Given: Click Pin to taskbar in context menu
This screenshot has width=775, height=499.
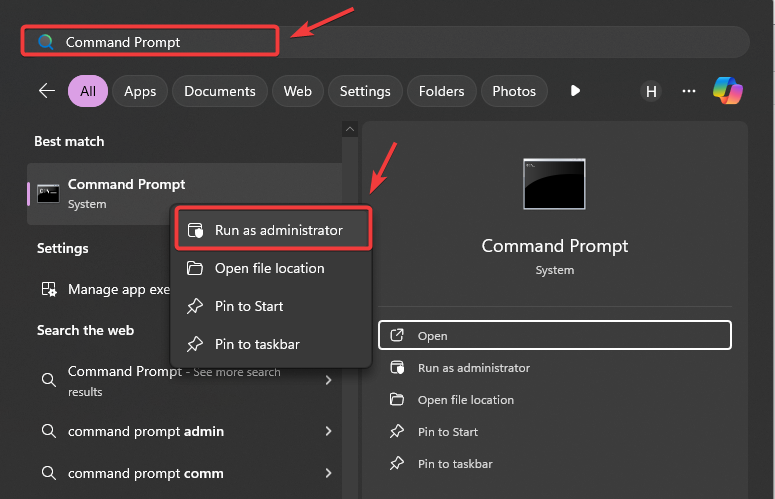Looking at the screenshot, I should tap(257, 344).
